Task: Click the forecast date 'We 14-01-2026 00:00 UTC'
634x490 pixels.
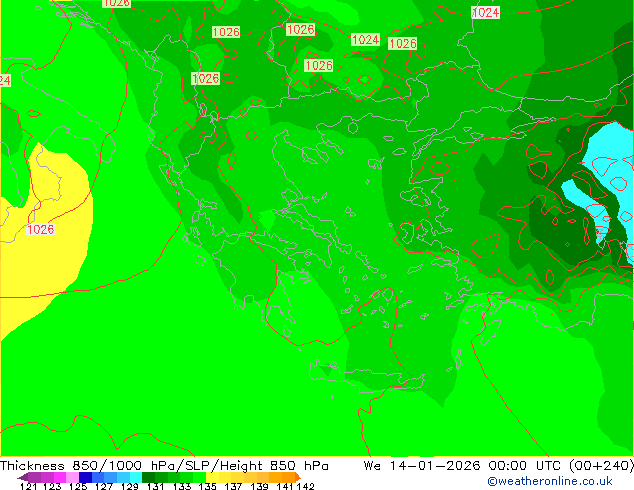Action: pyautogui.click(x=464, y=466)
